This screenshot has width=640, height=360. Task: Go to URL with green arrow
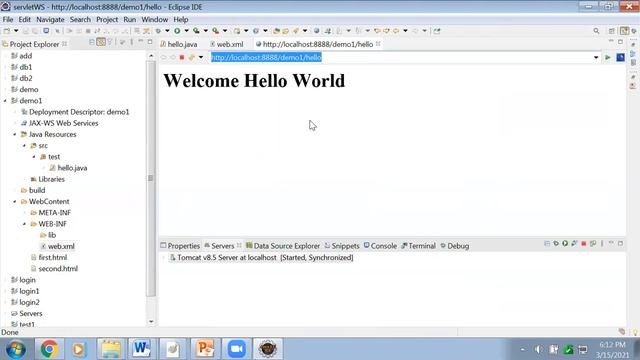pos(608,57)
